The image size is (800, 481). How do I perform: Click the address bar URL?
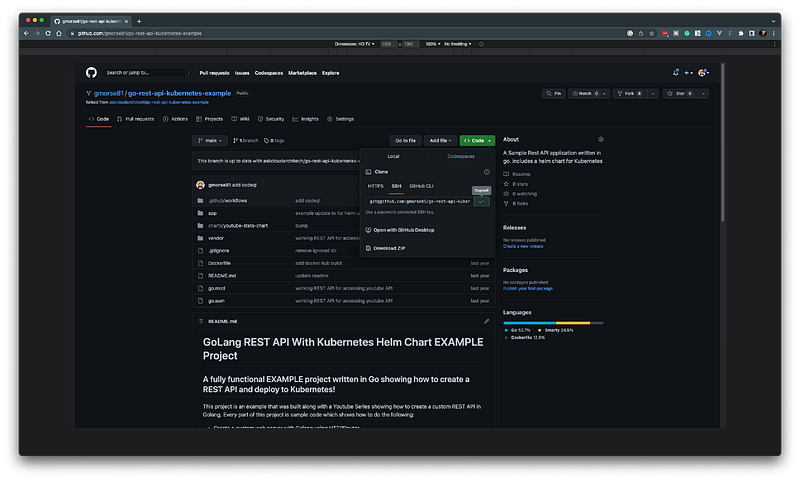tap(139, 33)
